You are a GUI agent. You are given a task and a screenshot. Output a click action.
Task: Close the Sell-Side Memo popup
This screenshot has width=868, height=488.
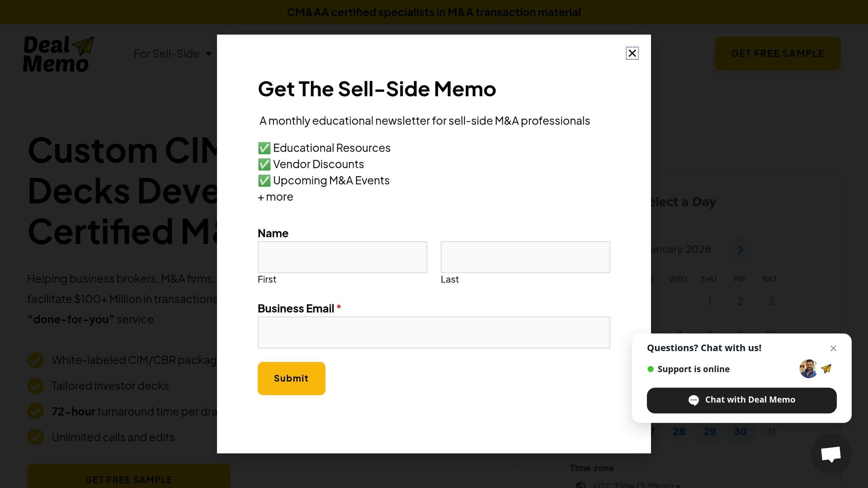pyautogui.click(x=632, y=53)
